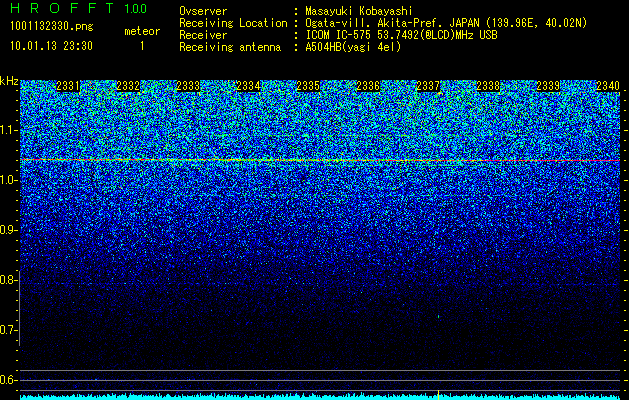Click the red carrier signal line
Viewport: 629px width, 400px height.
coord(320,160)
